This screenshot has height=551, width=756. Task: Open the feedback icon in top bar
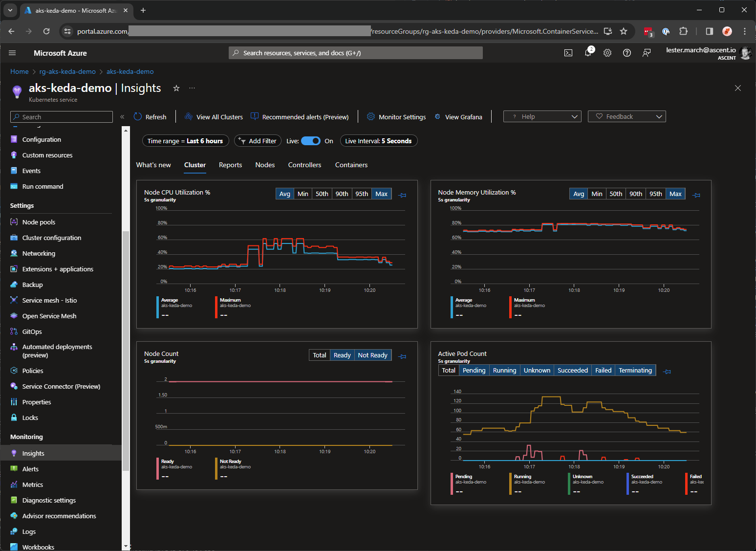[x=647, y=53]
